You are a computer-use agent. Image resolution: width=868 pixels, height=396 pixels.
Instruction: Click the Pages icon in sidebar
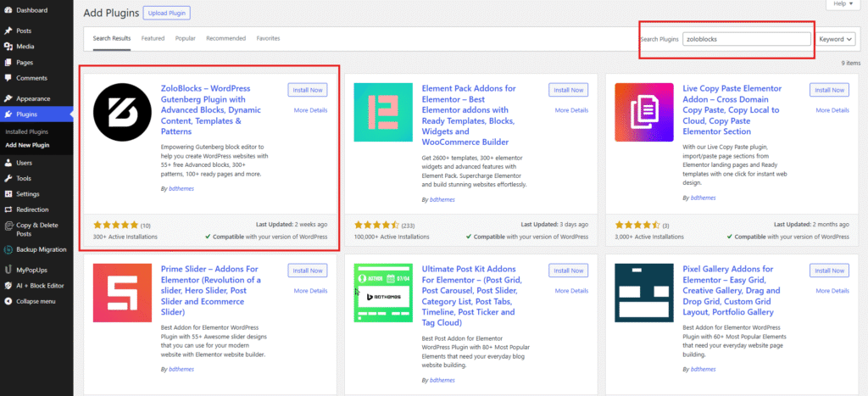[x=8, y=63]
